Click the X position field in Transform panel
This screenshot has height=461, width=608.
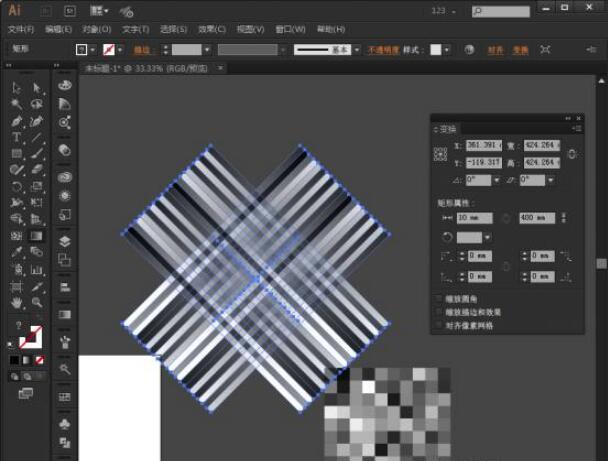pos(484,145)
